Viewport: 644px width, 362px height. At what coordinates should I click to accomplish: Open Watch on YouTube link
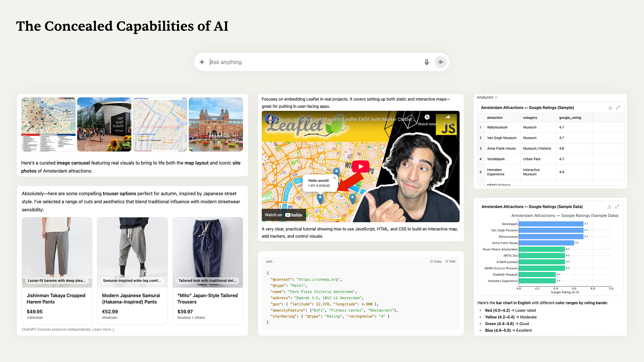pyautogui.click(x=284, y=215)
